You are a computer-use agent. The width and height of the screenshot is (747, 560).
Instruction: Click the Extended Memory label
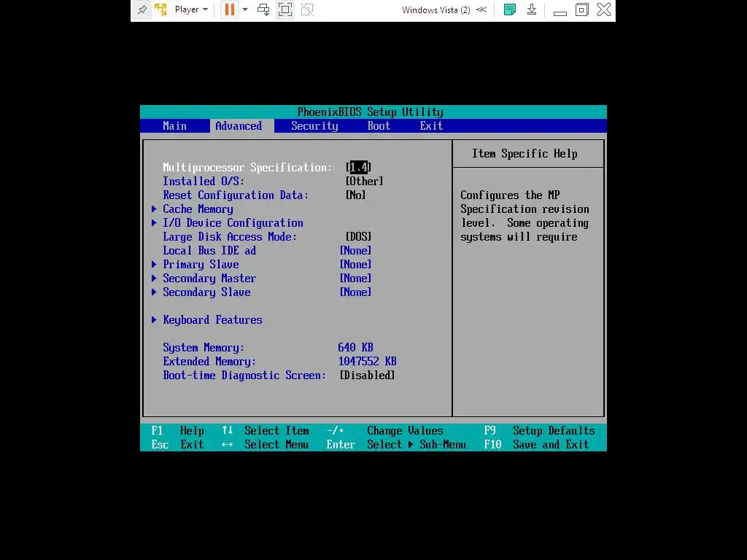point(209,362)
